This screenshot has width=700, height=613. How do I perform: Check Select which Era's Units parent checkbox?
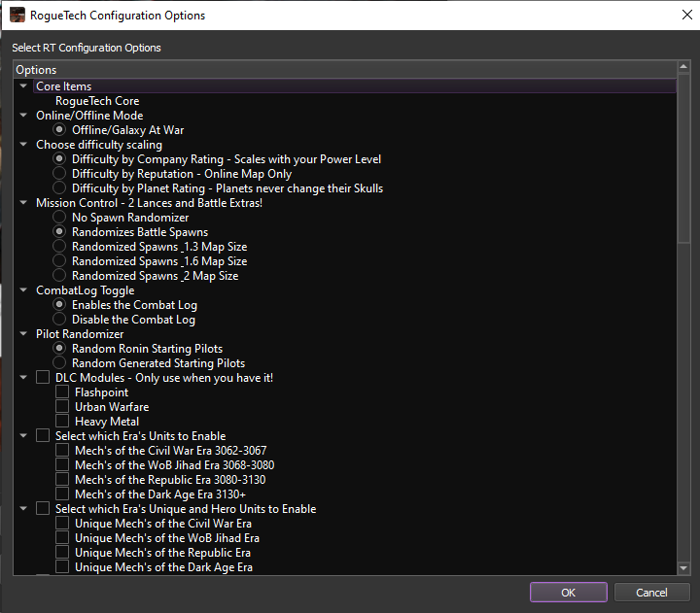pos(43,435)
